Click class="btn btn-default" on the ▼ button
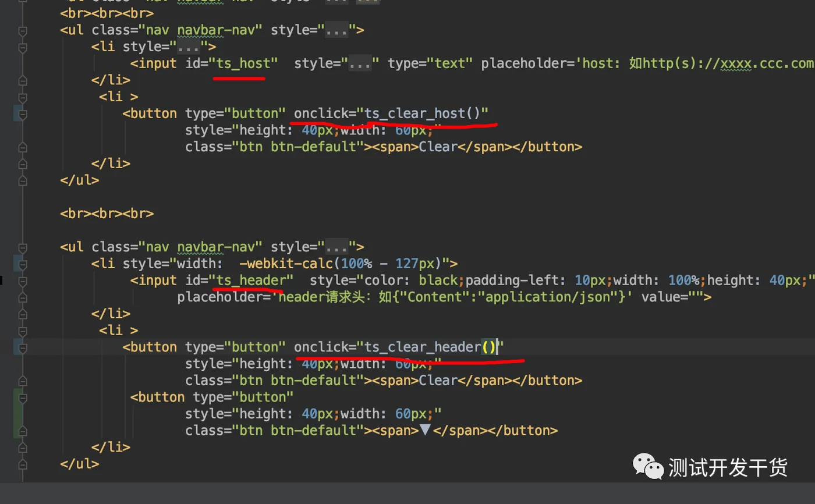The height and width of the screenshot is (504, 815). pyautogui.click(x=275, y=430)
